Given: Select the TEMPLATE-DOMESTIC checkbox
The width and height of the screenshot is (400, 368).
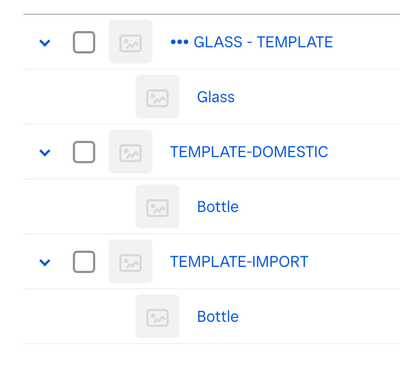Looking at the screenshot, I should [84, 152].
